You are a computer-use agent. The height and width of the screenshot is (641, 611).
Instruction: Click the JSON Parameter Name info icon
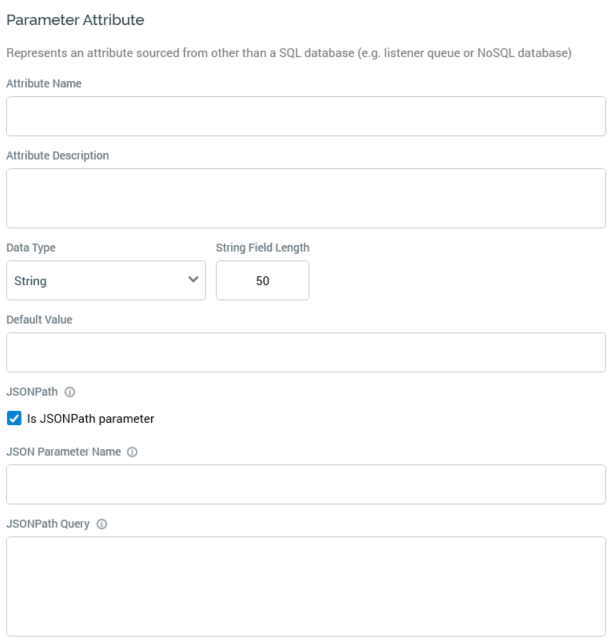pos(132,452)
